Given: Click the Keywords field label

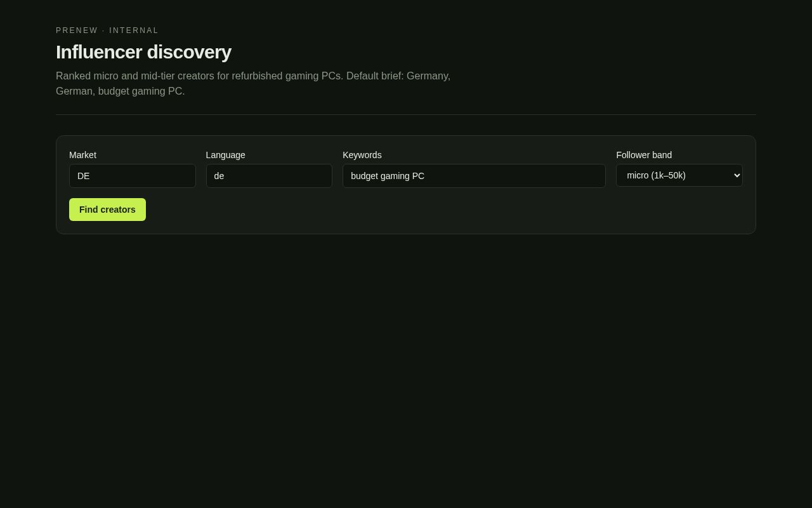Looking at the screenshot, I should (362, 155).
